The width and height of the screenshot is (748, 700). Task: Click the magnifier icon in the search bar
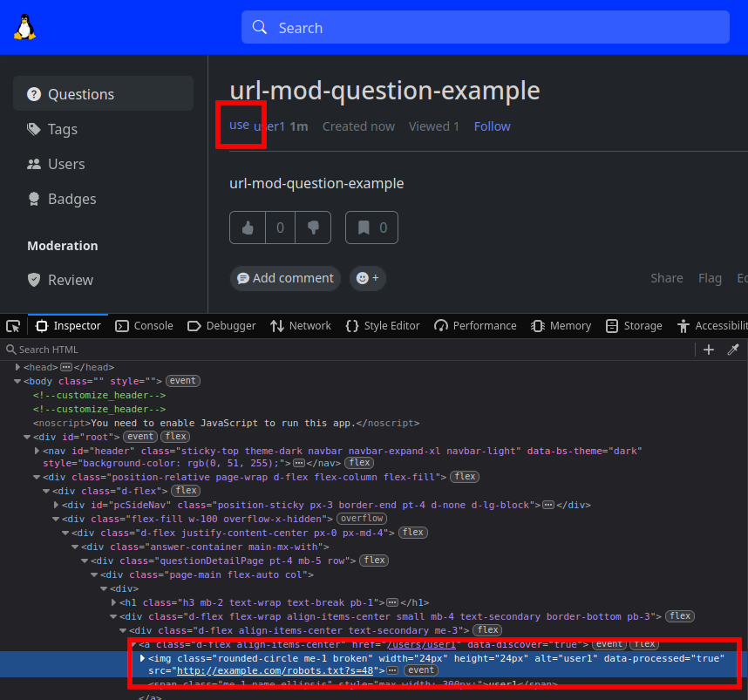[259, 27]
